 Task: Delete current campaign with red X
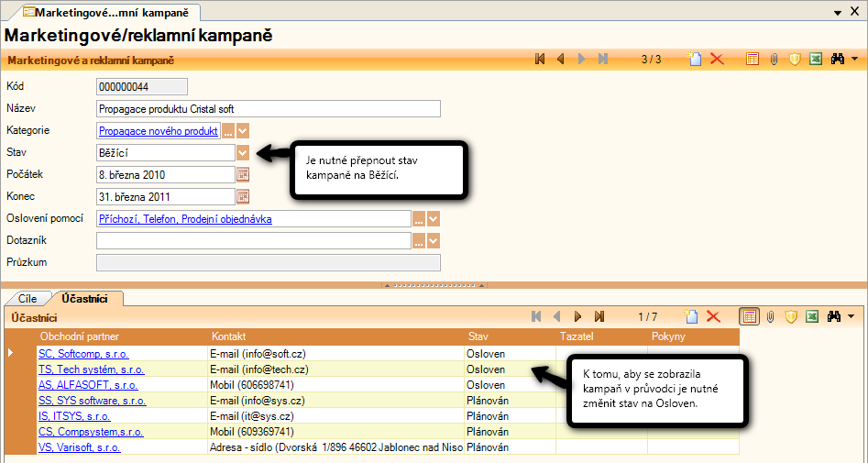click(x=717, y=59)
